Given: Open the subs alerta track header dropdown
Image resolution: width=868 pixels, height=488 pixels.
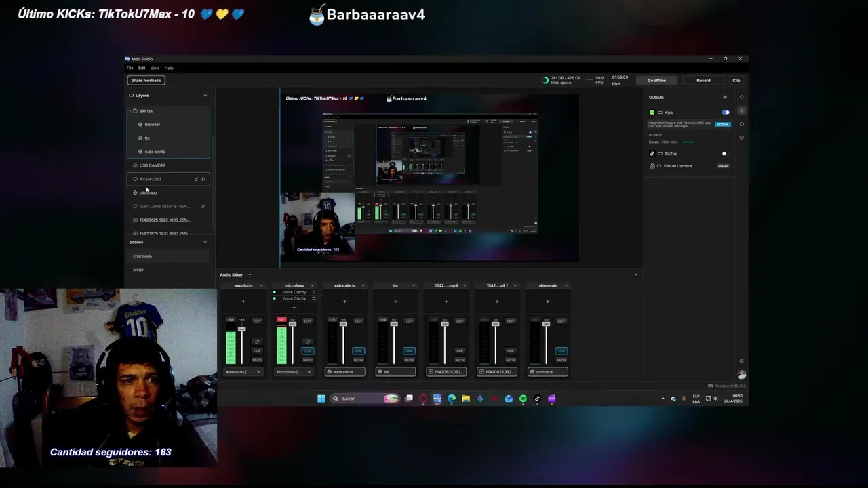Looking at the screenshot, I should coord(363,285).
